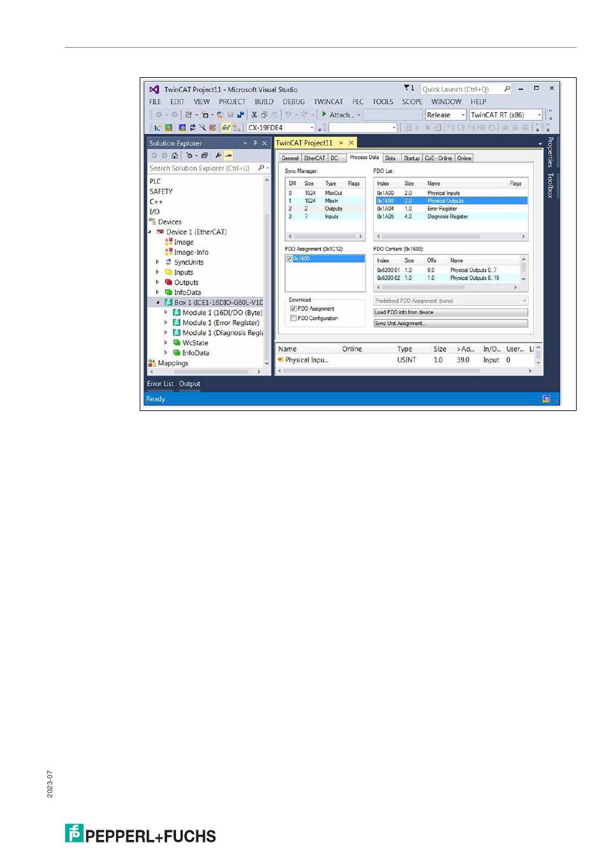The image size is (606, 868).
Task: Uncheck the 0x1600 PDO assignment checkbox
Action: tap(289, 258)
